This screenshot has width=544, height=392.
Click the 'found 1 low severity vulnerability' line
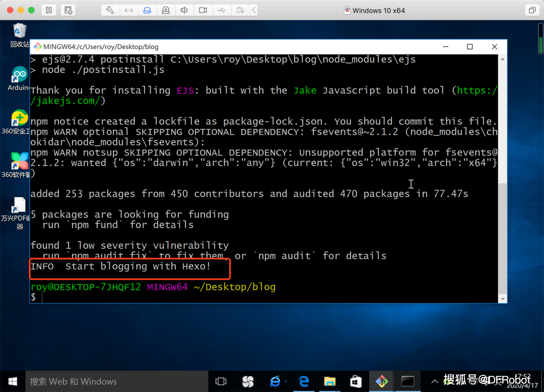point(130,246)
